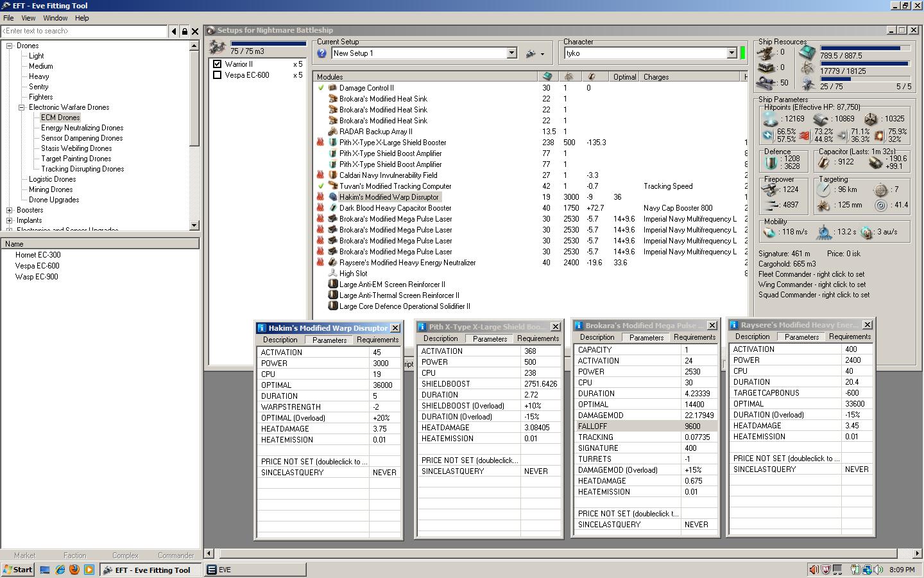Clear the search with the X icon
Screen dimensions: 924x578
195,31
